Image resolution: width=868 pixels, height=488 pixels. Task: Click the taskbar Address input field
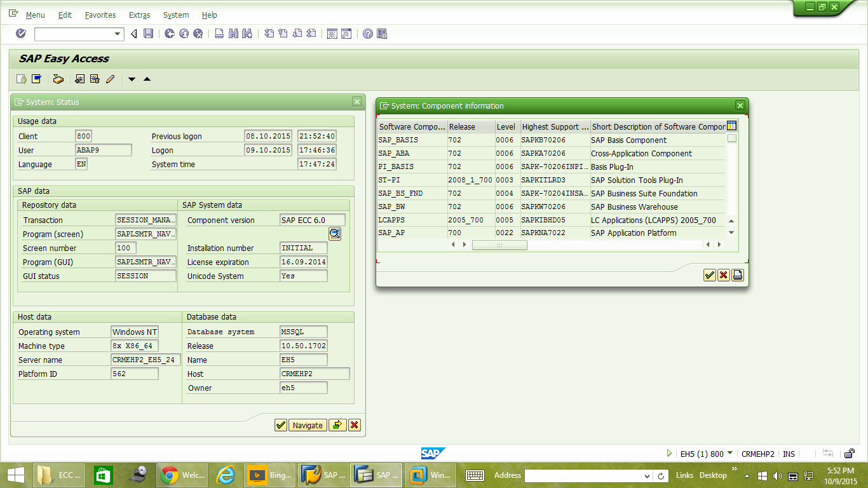[x=584, y=476]
